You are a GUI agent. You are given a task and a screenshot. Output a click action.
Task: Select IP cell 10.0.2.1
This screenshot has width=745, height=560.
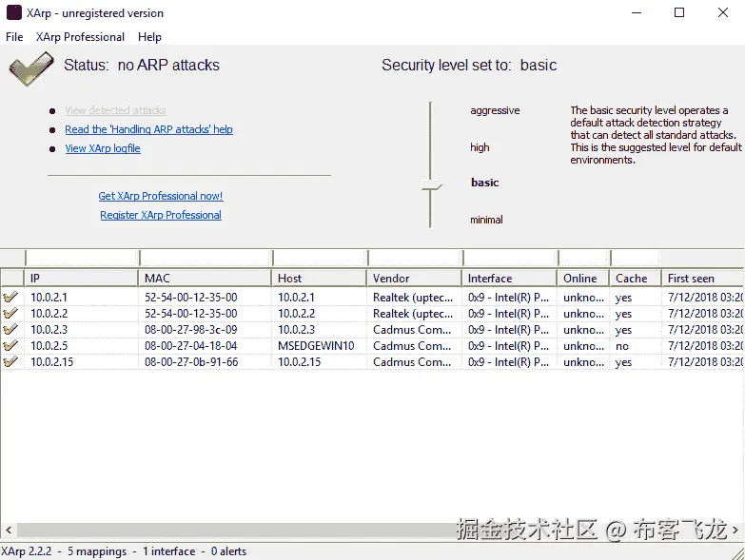[x=49, y=298]
